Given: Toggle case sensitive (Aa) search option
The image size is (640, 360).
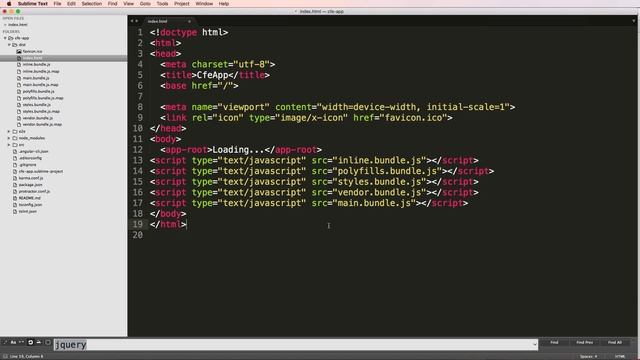Looking at the screenshot, I should [13, 342].
